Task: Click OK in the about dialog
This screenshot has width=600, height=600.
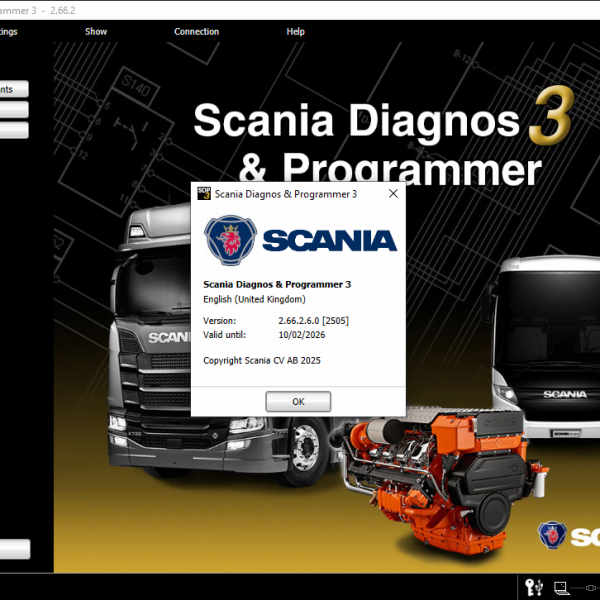Action: [x=298, y=401]
